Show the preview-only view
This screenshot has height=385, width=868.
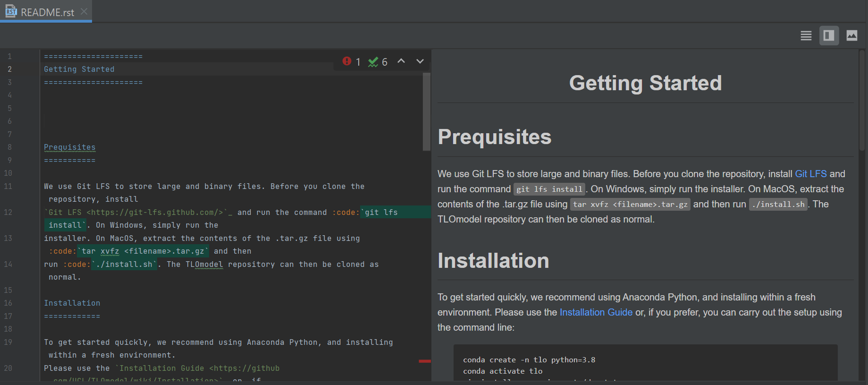point(851,36)
